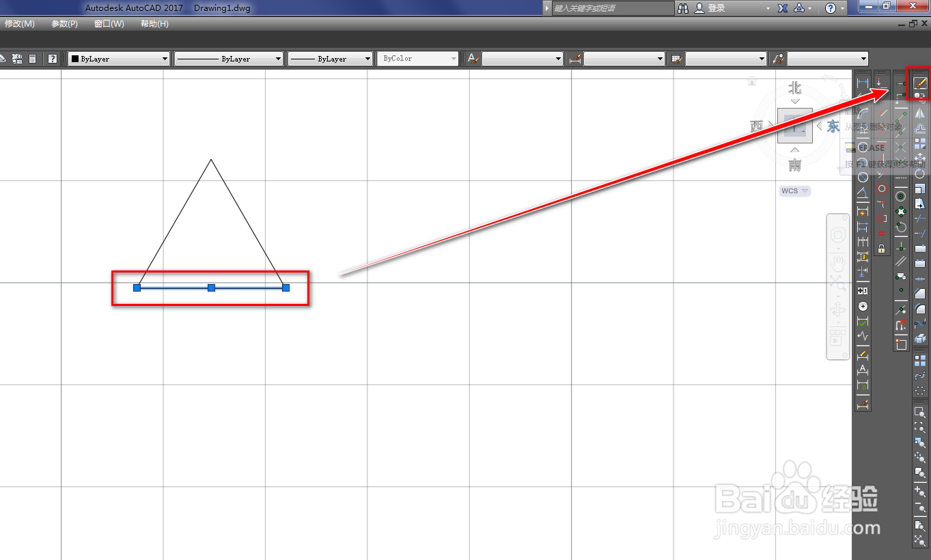Select the Blend Curves tool icon
This screenshot has height=560, width=931.
[x=919, y=324]
